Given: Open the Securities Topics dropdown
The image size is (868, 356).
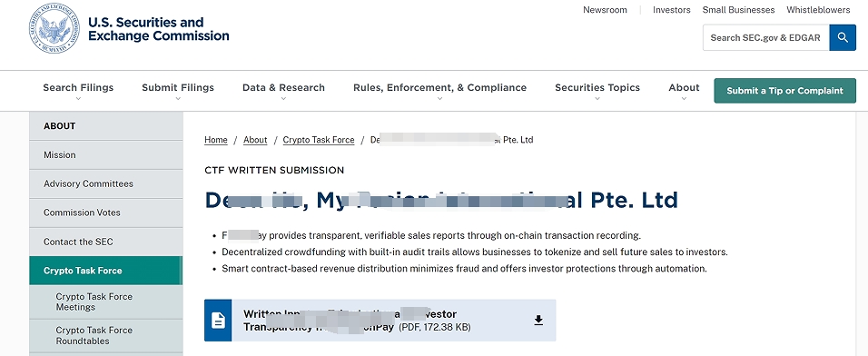Looking at the screenshot, I should pyautogui.click(x=597, y=92).
